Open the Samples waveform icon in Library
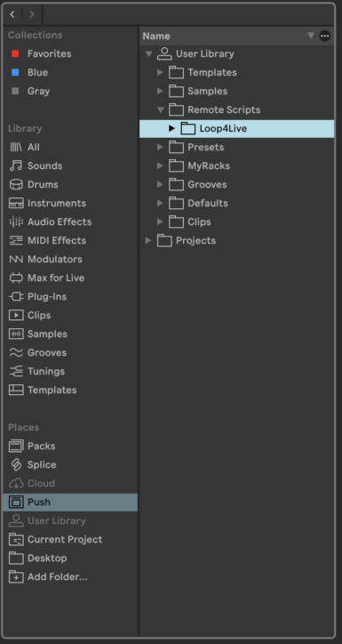 point(16,334)
